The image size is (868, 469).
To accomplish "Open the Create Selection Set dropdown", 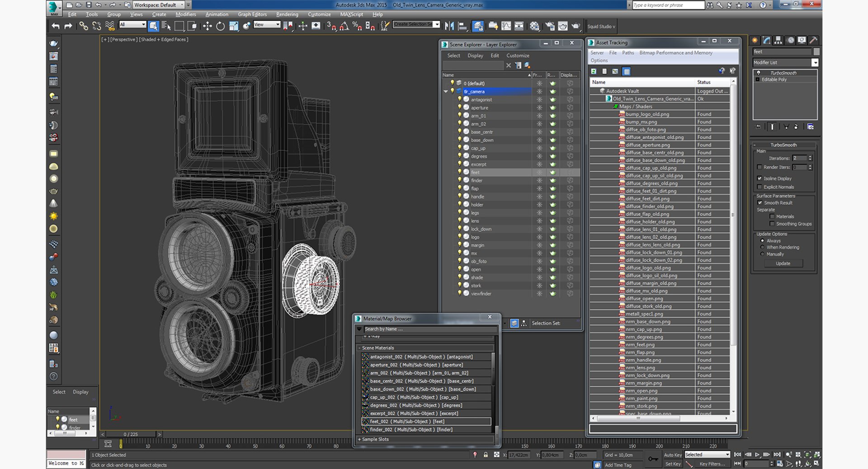I will click(416, 24).
